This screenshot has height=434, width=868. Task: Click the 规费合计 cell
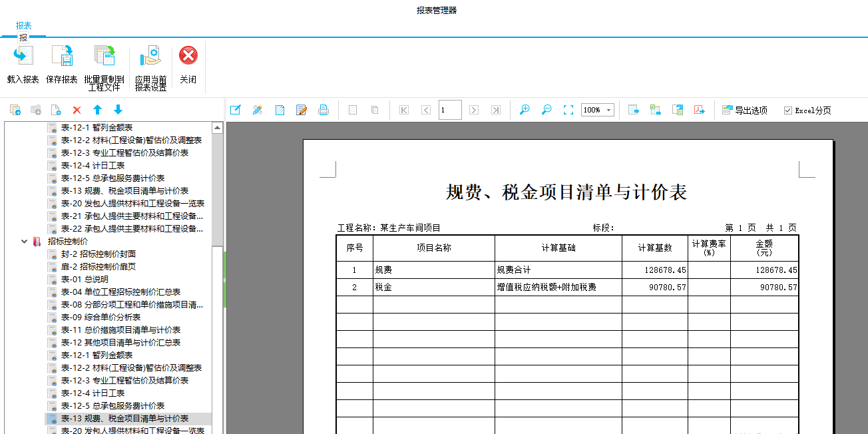pos(558,270)
